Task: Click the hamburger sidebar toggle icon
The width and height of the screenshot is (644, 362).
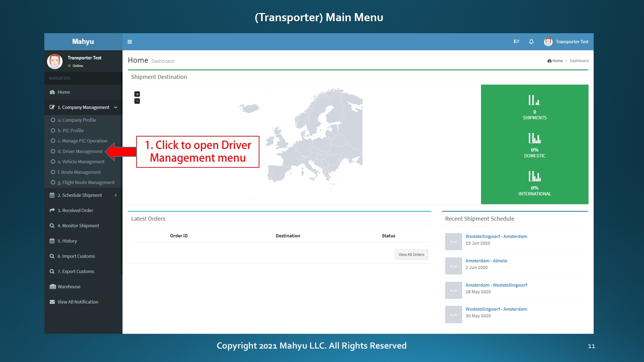Action: 130,42
